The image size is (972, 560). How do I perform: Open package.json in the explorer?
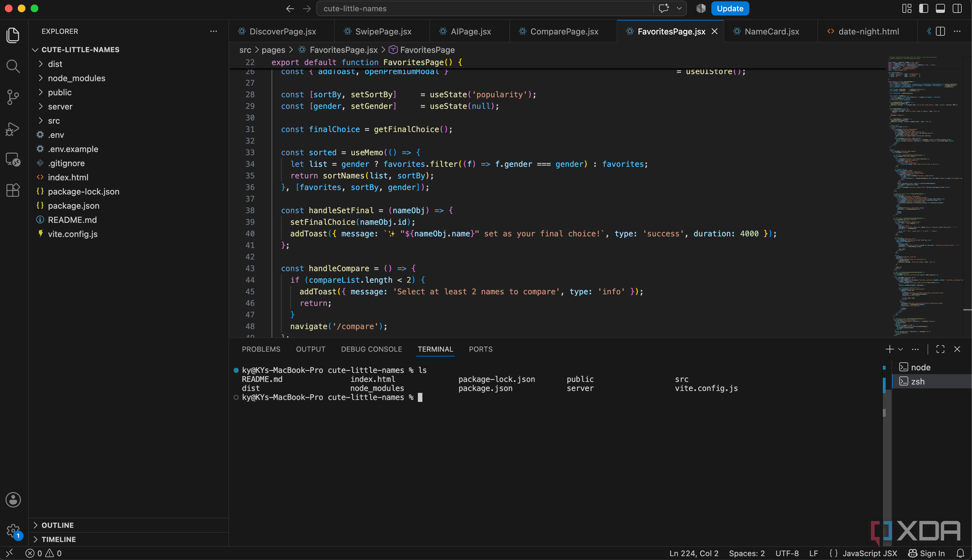129,206
